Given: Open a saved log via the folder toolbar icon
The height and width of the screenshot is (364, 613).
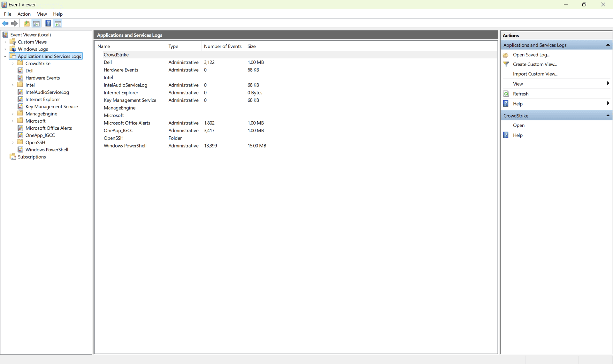Looking at the screenshot, I should [x=27, y=23].
